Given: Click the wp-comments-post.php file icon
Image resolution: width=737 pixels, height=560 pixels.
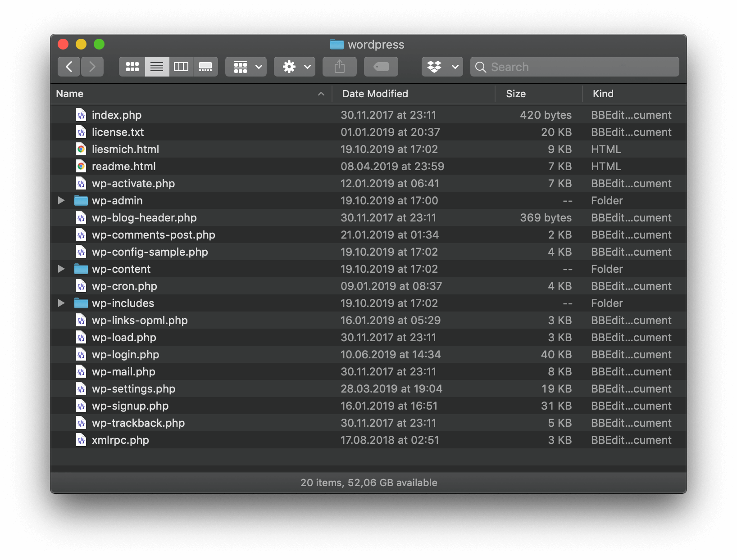Looking at the screenshot, I should pyautogui.click(x=81, y=235).
